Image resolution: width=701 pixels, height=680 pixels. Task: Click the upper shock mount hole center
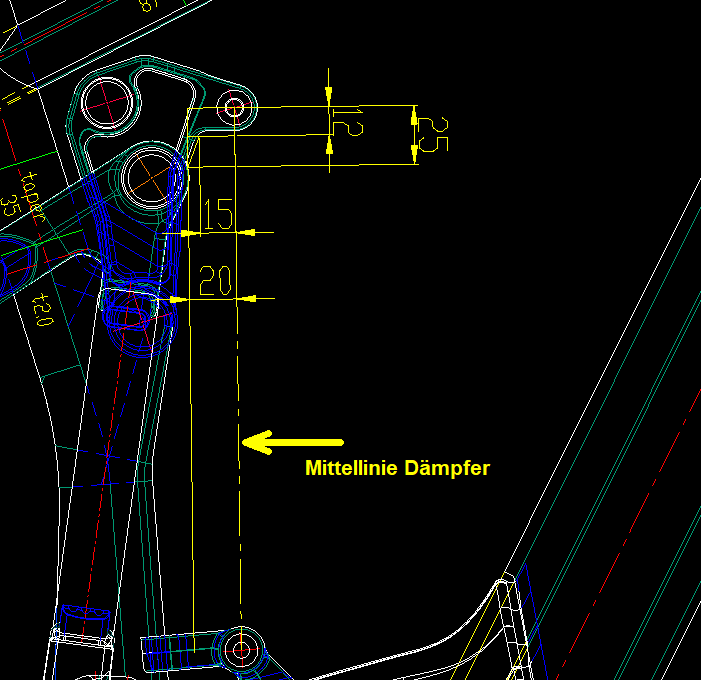236,106
